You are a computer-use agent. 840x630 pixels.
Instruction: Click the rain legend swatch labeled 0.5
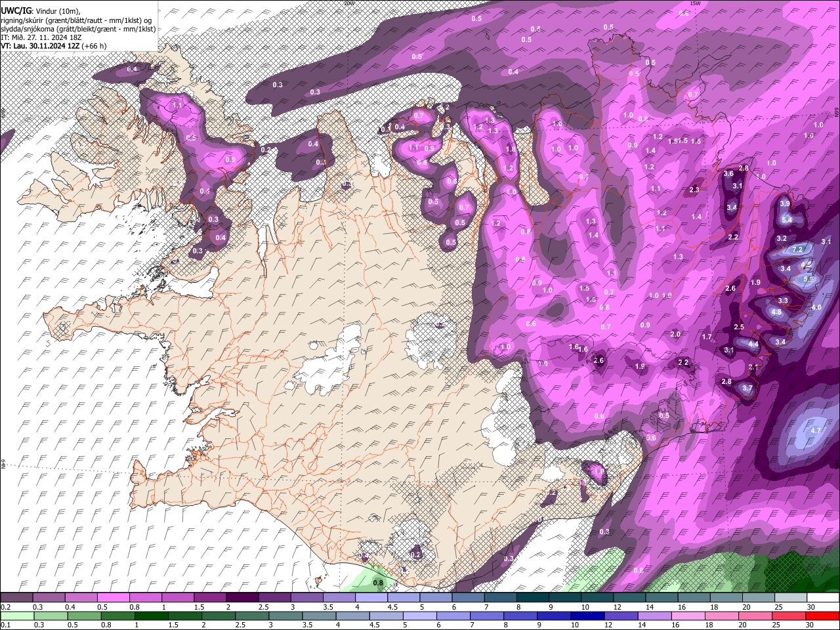[x=84, y=616]
